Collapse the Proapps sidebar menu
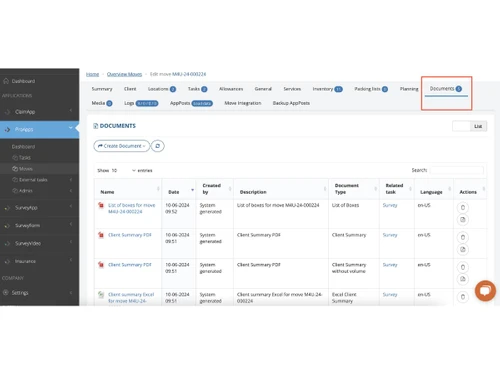Viewport: 500px width, 375px height. point(71,128)
